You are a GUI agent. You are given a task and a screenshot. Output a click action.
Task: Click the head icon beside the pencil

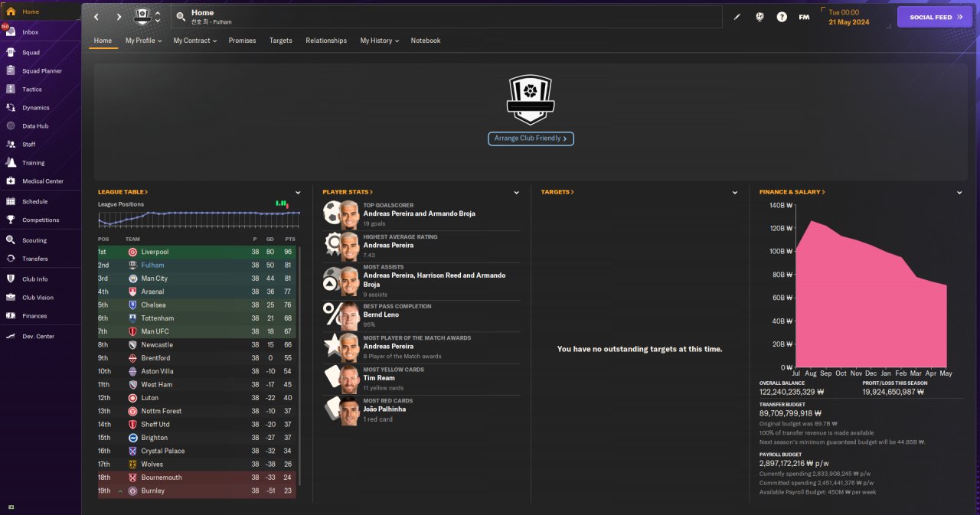click(x=759, y=17)
